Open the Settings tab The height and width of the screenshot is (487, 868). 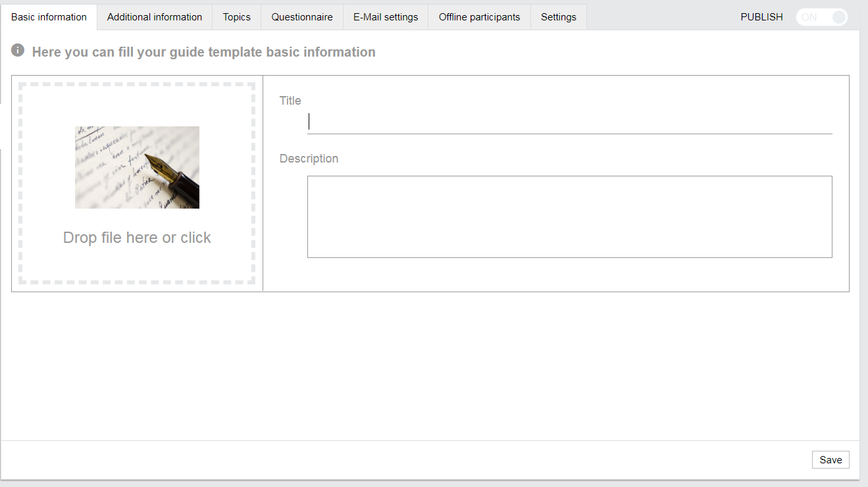point(559,17)
